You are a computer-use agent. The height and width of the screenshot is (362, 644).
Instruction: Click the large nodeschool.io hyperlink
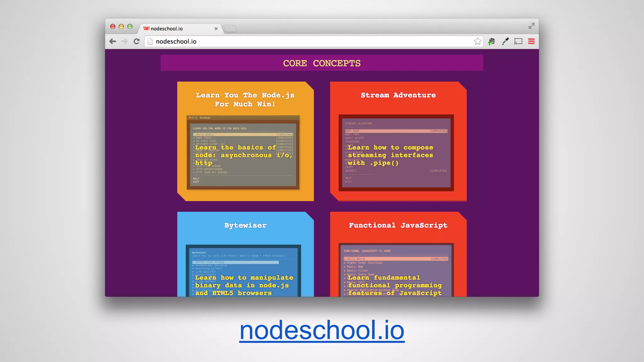pos(322,330)
